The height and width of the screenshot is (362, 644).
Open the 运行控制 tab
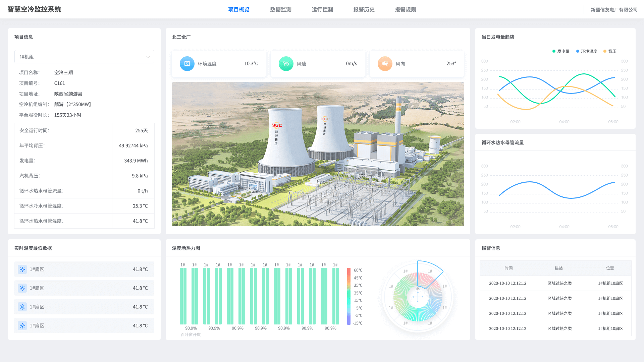click(x=322, y=9)
